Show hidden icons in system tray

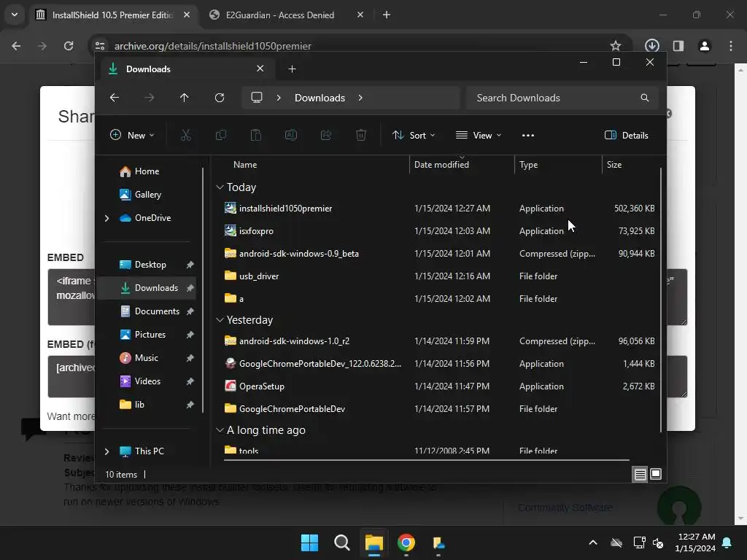pyautogui.click(x=593, y=542)
